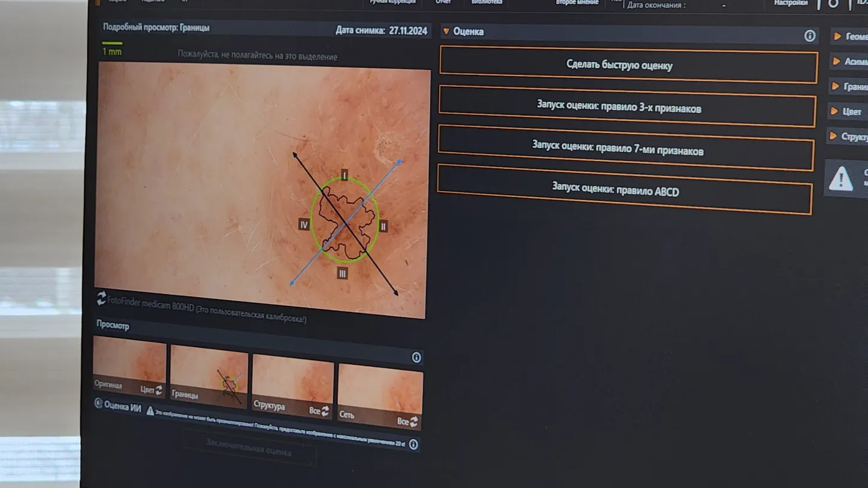Collapse the Оценка section

click(446, 31)
